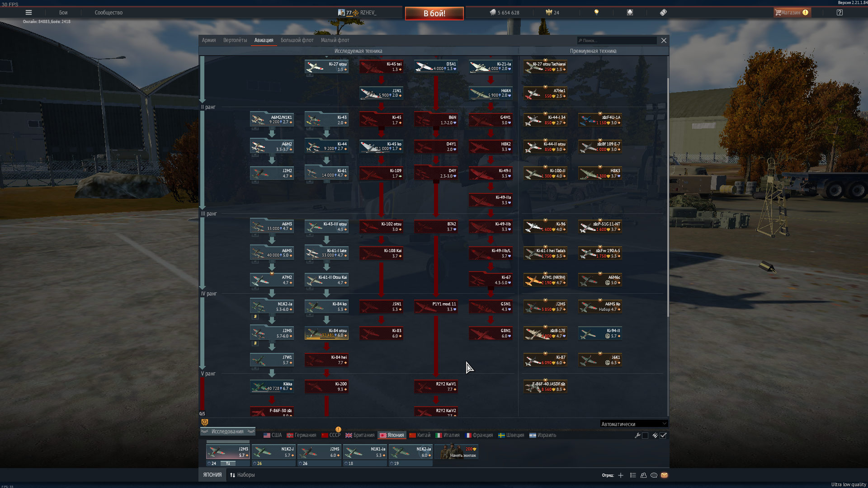This screenshot has height=488, width=868.
Task: Click the shield badge icon above Исследования
Action: click(x=205, y=422)
